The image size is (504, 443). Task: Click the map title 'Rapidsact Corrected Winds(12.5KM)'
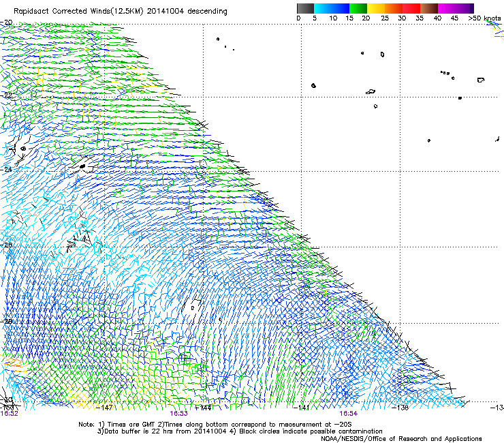[78, 12]
